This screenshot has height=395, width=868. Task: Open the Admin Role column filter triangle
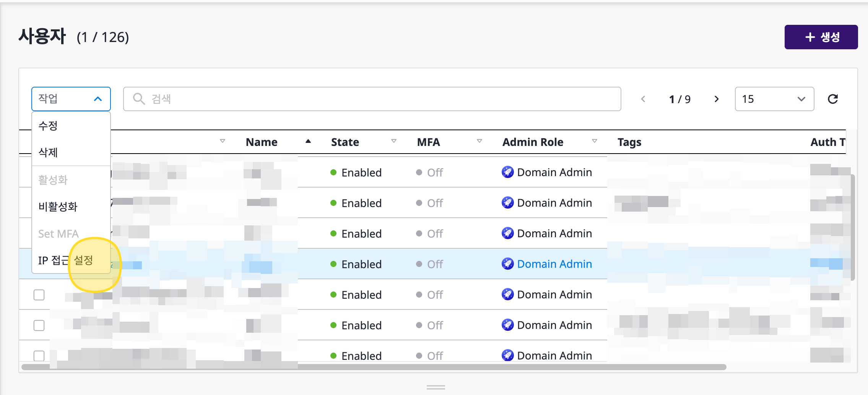coord(594,141)
